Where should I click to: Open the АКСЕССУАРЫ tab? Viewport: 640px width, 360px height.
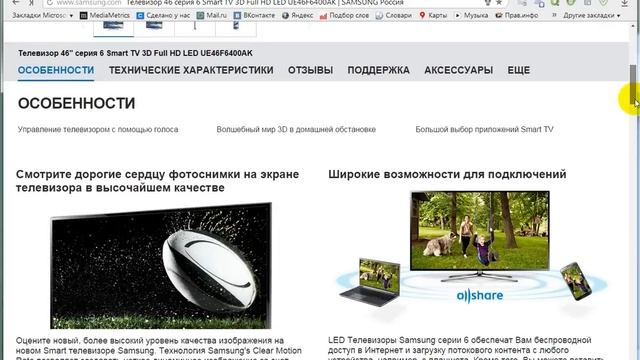point(458,70)
